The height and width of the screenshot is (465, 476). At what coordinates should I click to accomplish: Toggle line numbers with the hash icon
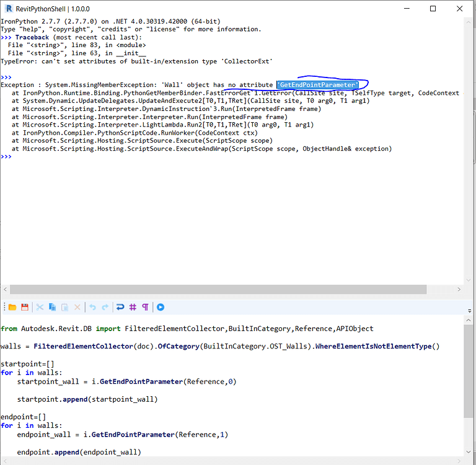click(x=133, y=307)
